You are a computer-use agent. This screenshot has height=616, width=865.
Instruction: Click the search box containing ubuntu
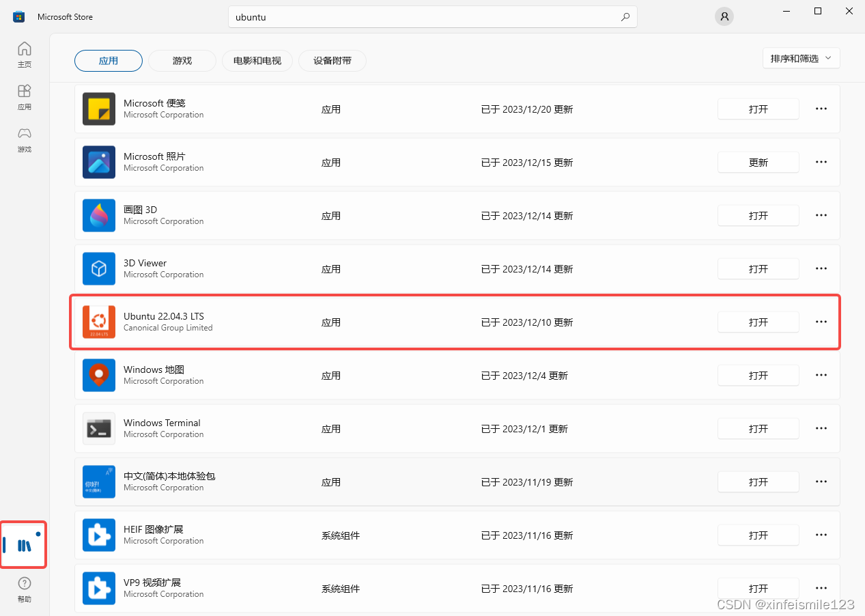tap(432, 17)
